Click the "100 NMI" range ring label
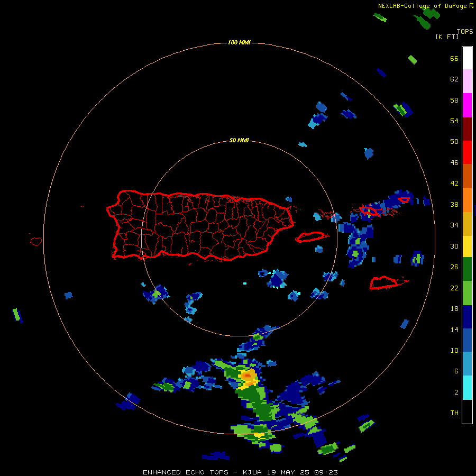The width and height of the screenshot is (476, 476). tap(239, 42)
